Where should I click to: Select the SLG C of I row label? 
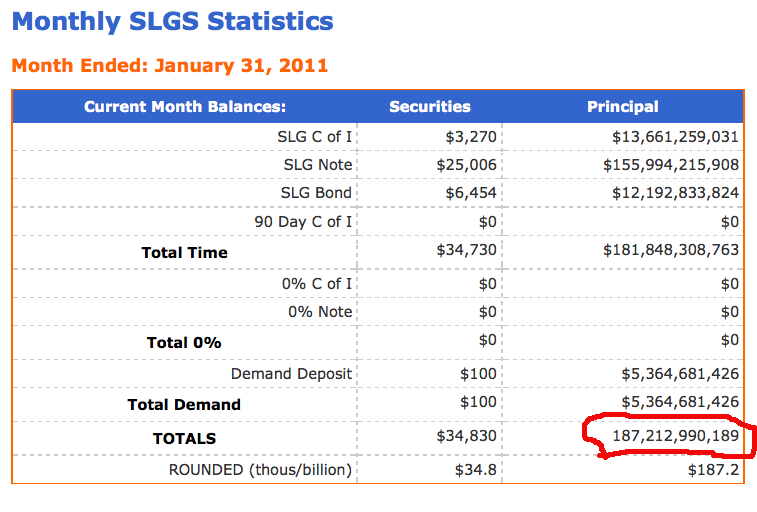click(314, 136)
